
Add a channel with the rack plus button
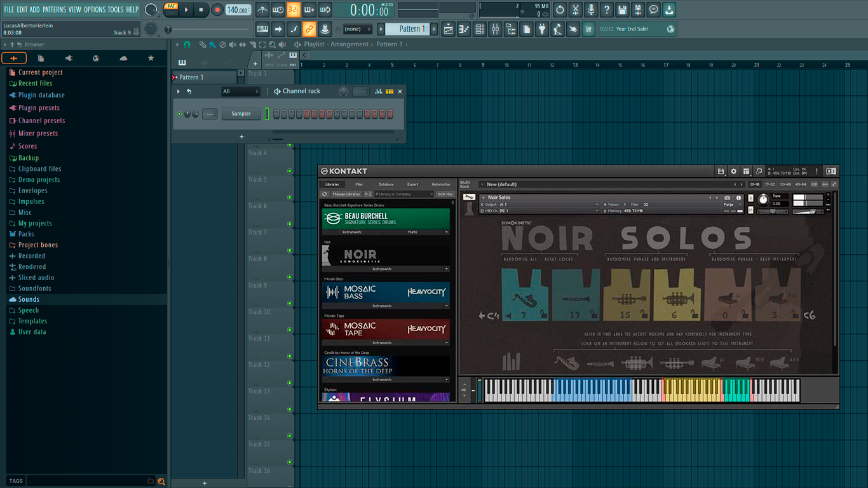click(241, 137)
